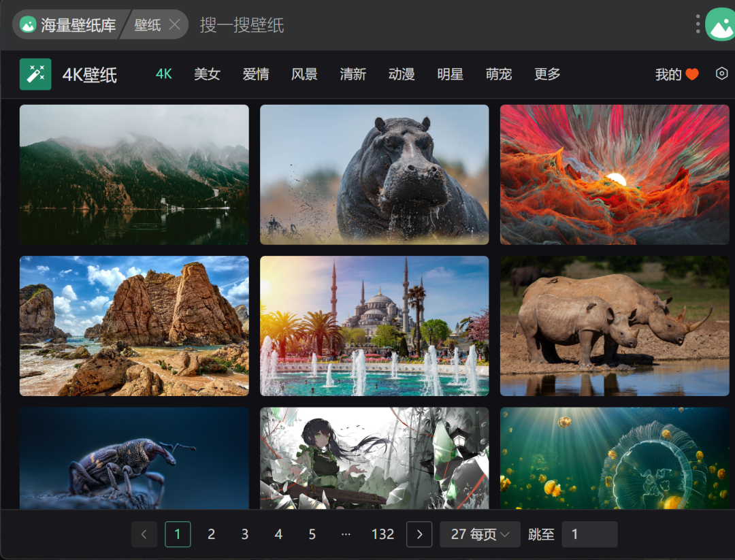This screenshot has width=735, height=560.
Task: Go to the previous page arrow
Action: (144, 534)
